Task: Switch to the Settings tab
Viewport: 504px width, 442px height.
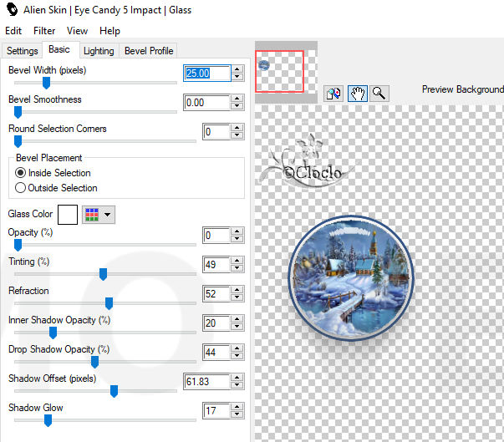Action: click(23, 51)
